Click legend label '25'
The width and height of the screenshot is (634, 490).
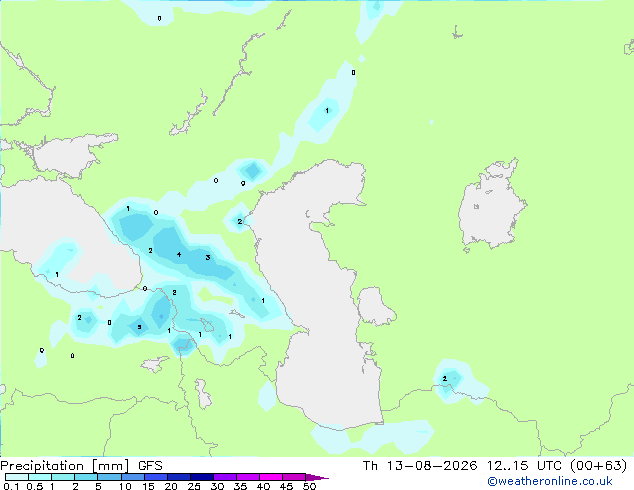click(x=194, y=486)
